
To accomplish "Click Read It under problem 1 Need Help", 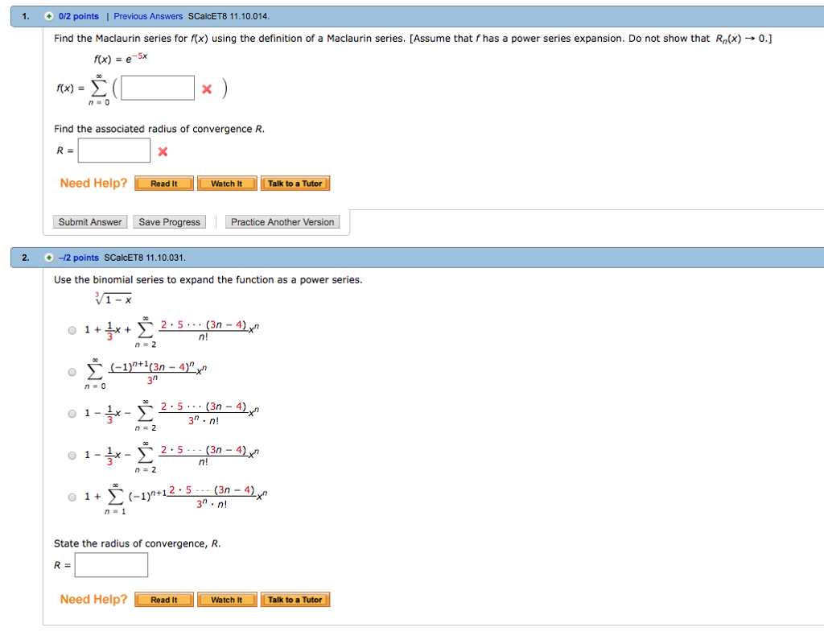I will pos(163,183).
